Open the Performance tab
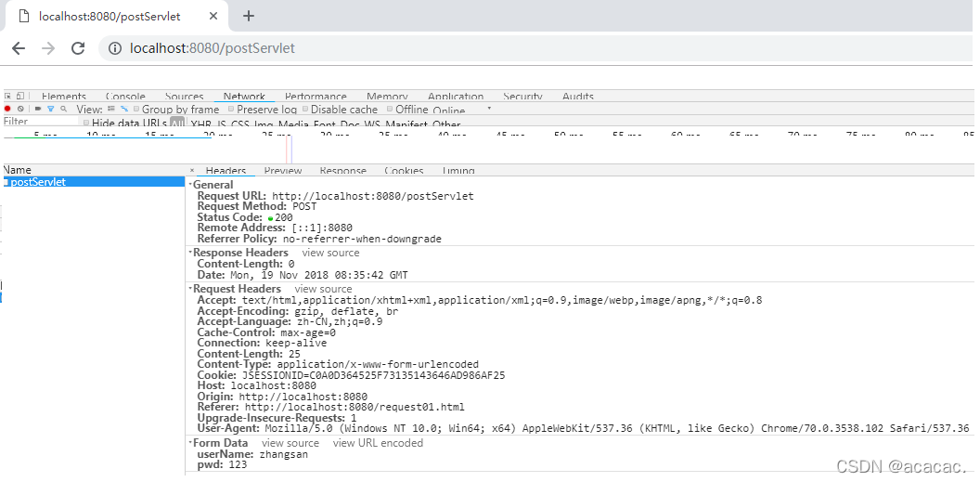This screenshot has height=482, width=980. 316,97
